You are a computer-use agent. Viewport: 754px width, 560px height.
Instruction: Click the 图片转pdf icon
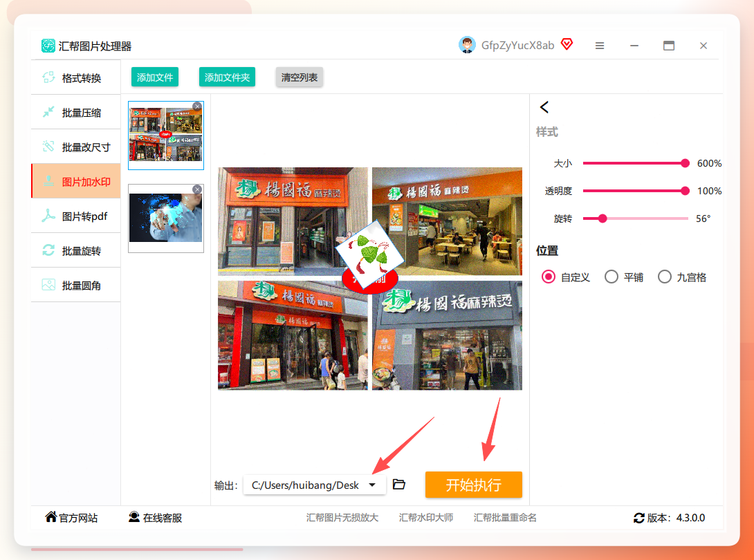(x=48, y=216)
